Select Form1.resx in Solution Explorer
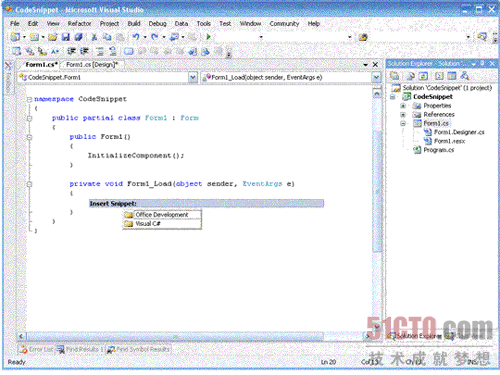This screenshot has width=500, height=375. (x=449, y=141)
